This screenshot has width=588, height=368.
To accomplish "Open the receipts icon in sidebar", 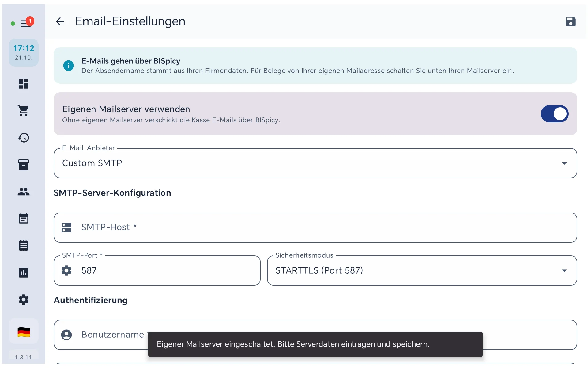I will click(x=24, y=246).
